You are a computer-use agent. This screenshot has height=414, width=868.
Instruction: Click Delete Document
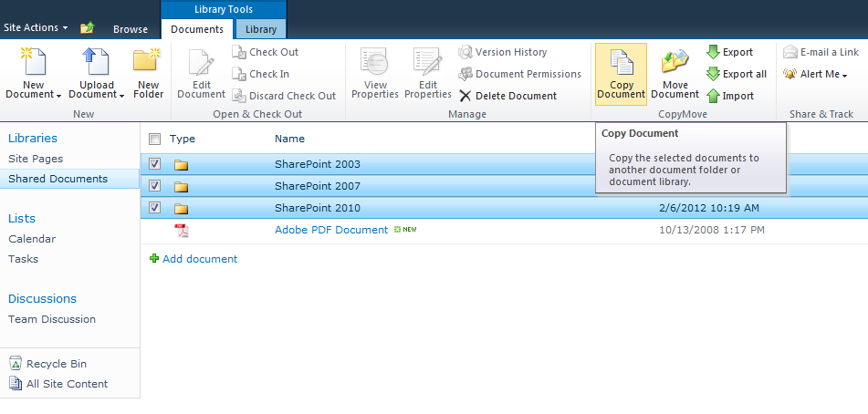point(507,96)
